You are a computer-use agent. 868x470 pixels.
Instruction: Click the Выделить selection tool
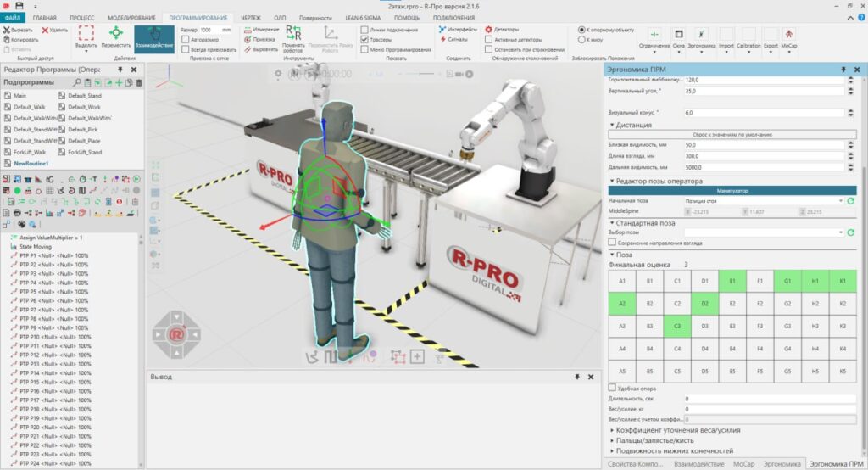pyautogui.click(x=86, y=38)
